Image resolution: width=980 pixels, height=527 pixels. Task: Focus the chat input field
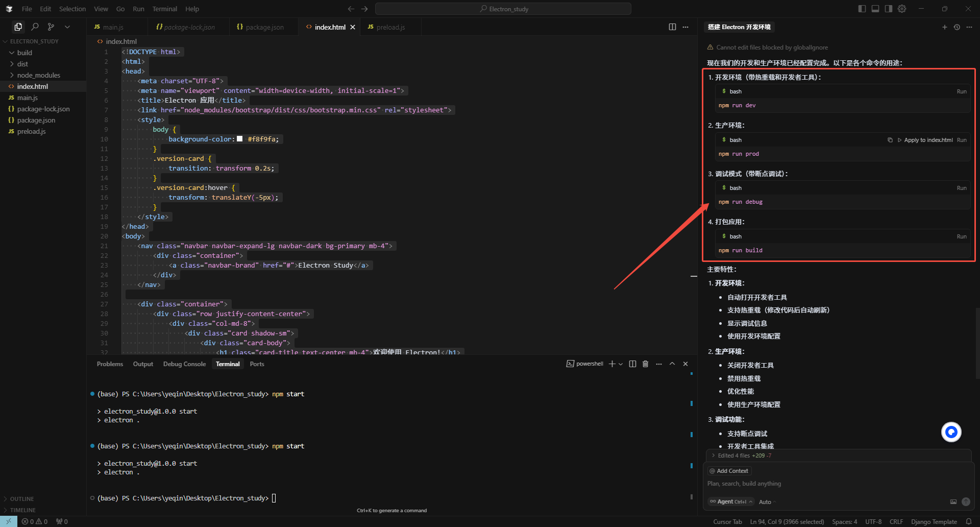[x=839, y=484]
